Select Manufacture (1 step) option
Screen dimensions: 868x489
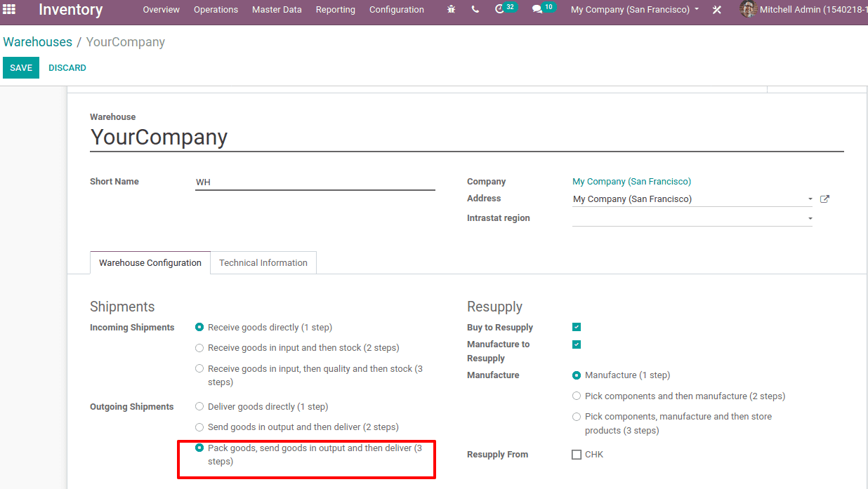tap(577, 375)
